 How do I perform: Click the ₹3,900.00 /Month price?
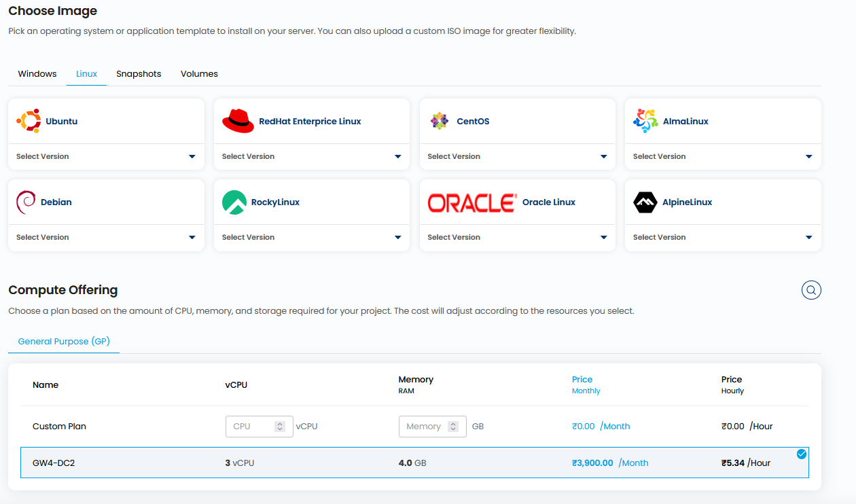coord(610,463)
